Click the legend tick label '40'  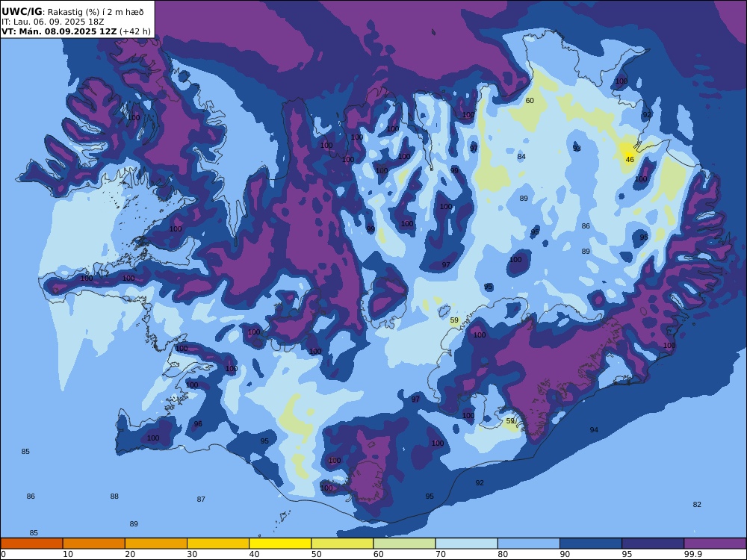coord(255,554)
